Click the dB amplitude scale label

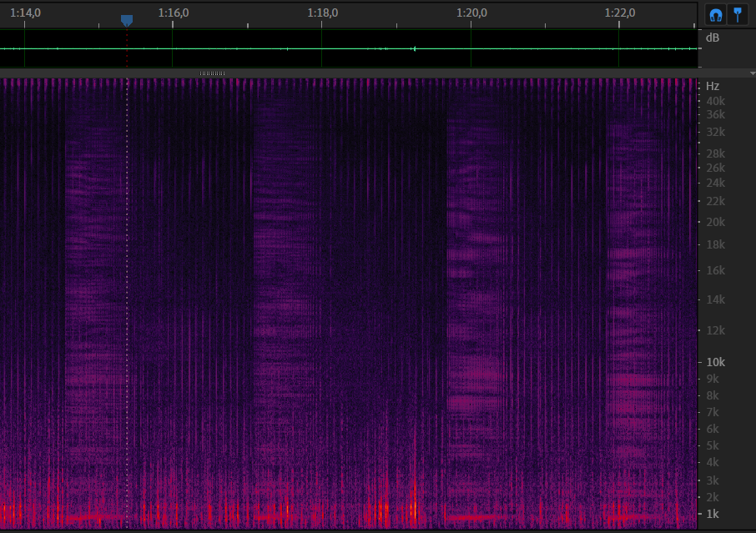(713, 38)
